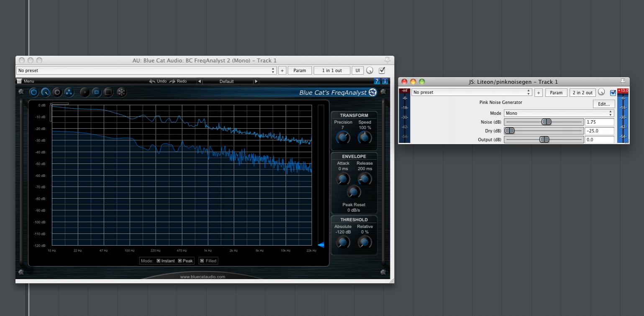The image size is (644, 316).
Task: Click the '2 in 2 out' routing button
Action: click(x=582, y=93)
